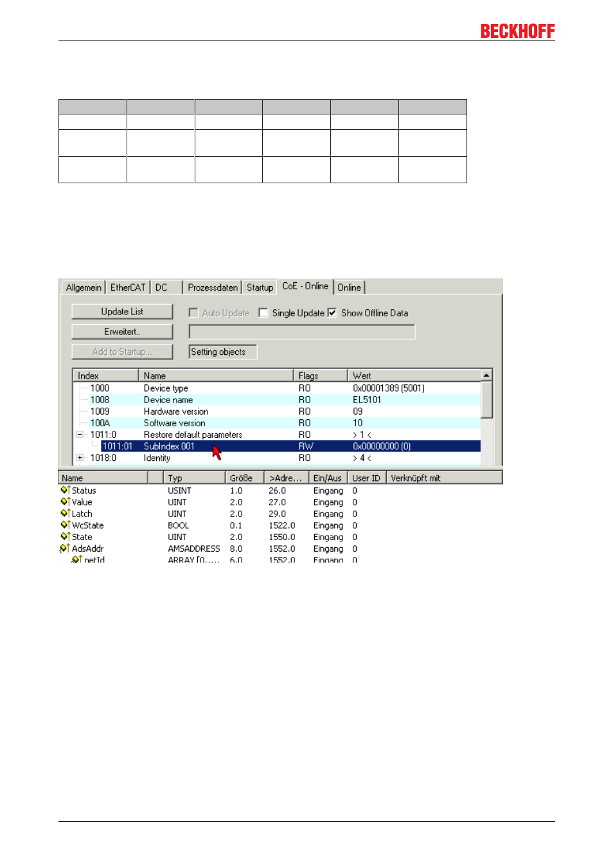Toggle the Single Update checkbox

[263, 312]
